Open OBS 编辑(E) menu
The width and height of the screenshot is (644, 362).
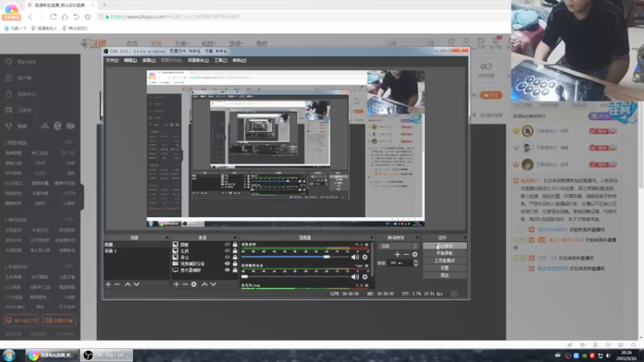pyautogui.click(x=130, y=60)
